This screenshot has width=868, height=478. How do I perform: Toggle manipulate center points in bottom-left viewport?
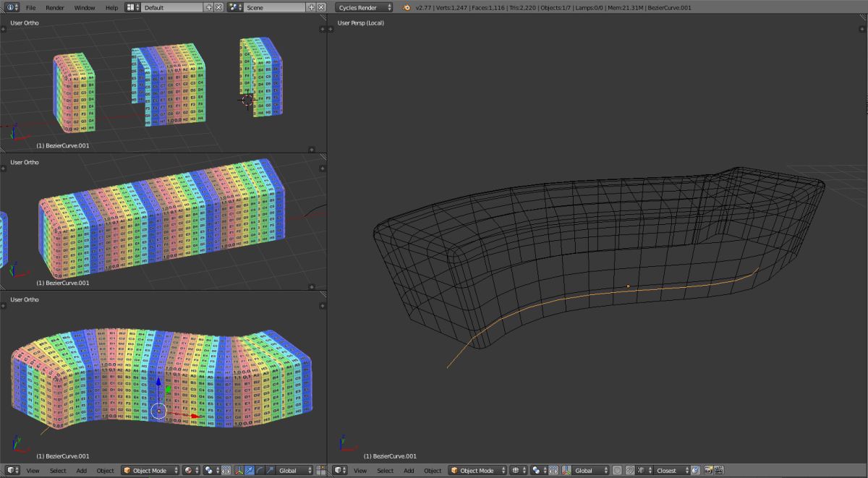click(x=226, y=471)
